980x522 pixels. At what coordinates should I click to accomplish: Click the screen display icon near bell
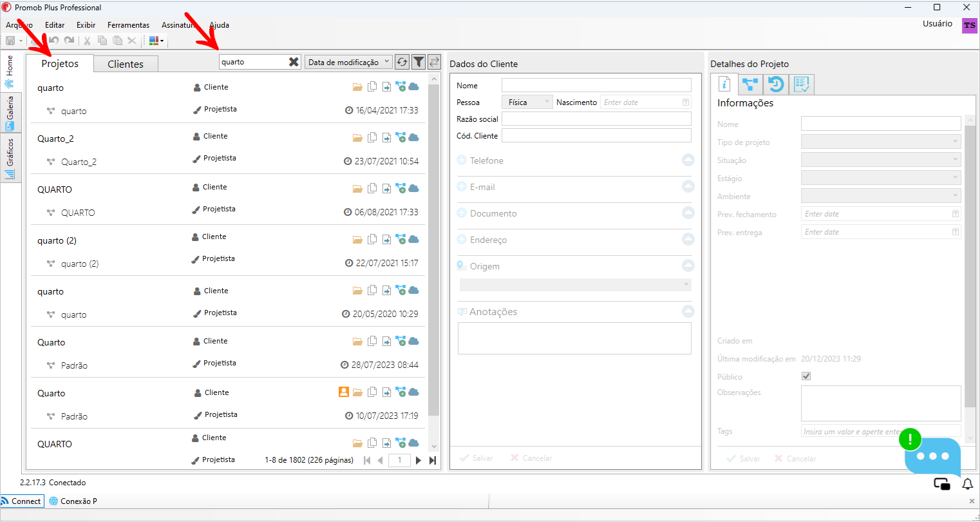[942, 484]
